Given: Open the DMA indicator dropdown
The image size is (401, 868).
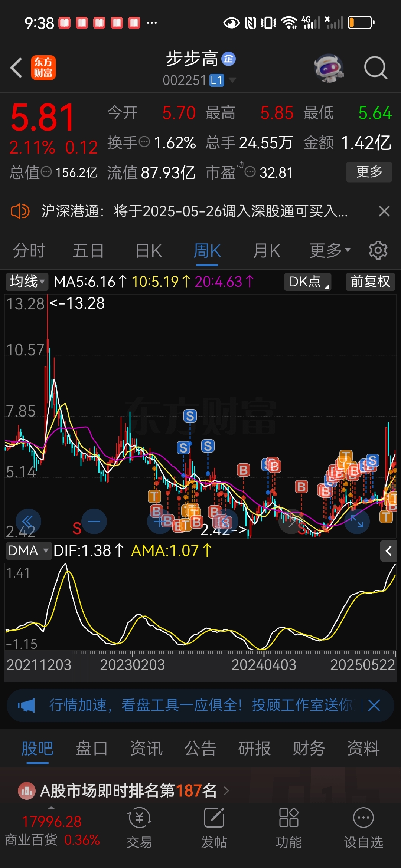Looking at the screenshot, I should (28, 550).
